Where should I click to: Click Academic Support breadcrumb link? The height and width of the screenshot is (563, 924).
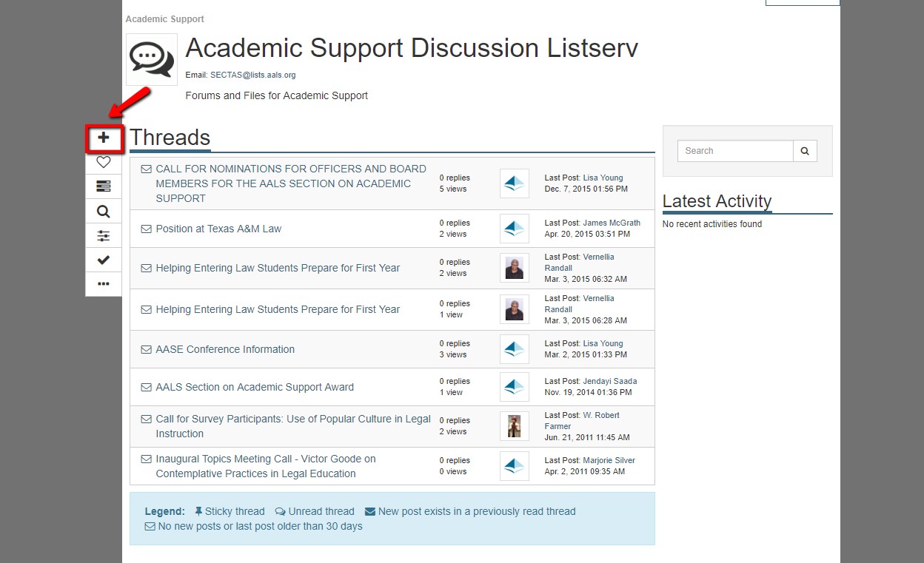point(164,19)
